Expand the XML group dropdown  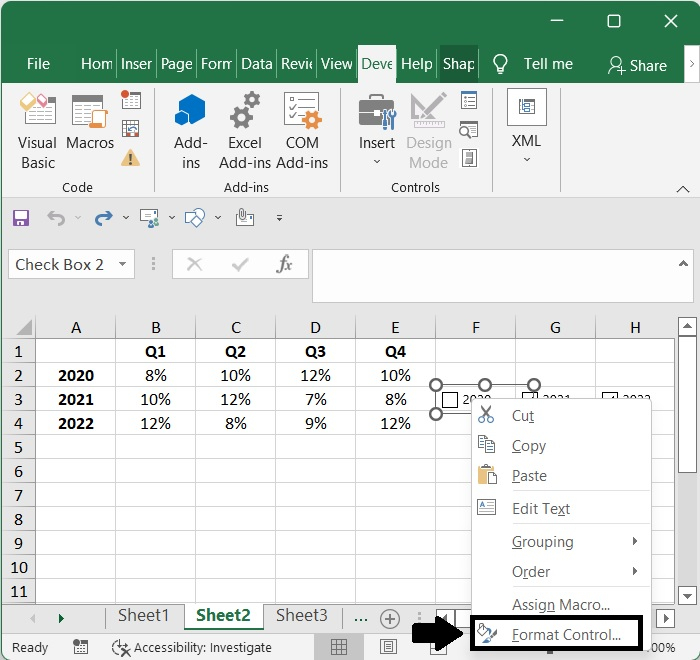point(526,160)
